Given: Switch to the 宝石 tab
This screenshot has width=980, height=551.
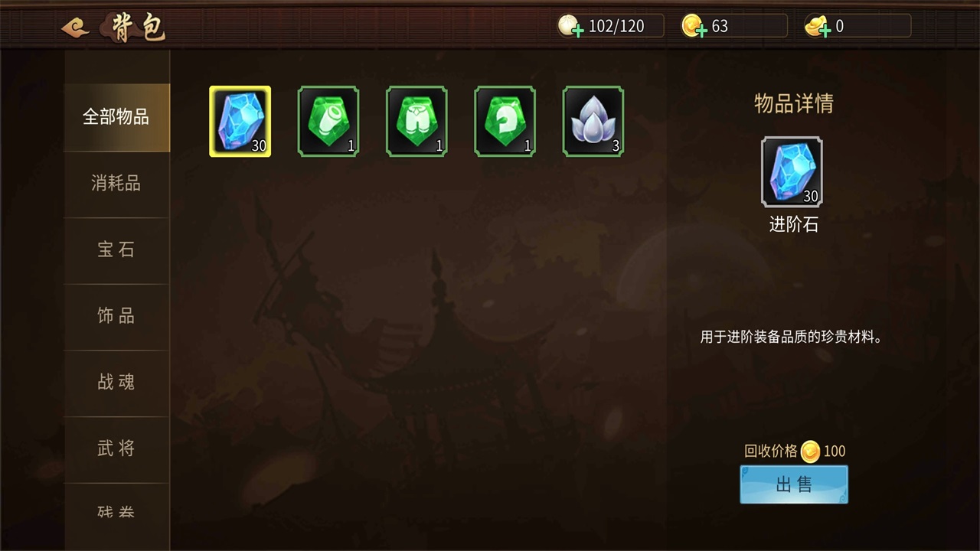Looking at the screenshot, I should pyautogui.click(x=116, y=250).
